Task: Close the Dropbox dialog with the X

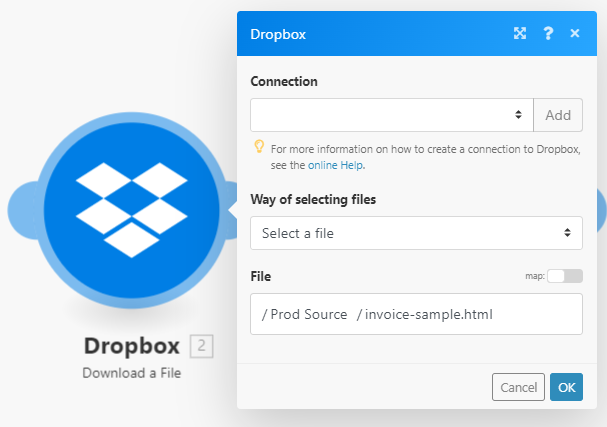Action: pyautogui.click(x=575, y=33)
